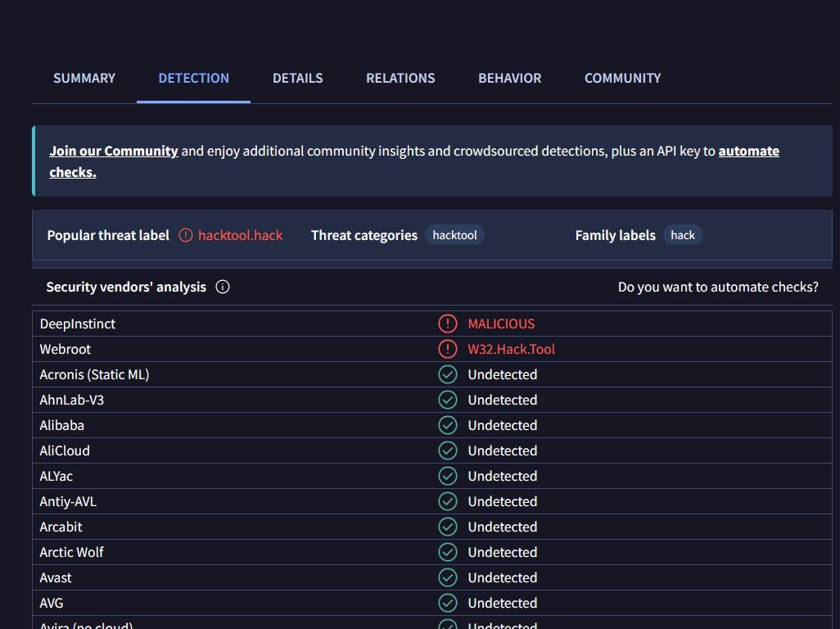The height and width of the screenshot is (629, 840).
Task: Select the COMMUNITY tab
Action: pyautogui.click(x=622, y=79)
